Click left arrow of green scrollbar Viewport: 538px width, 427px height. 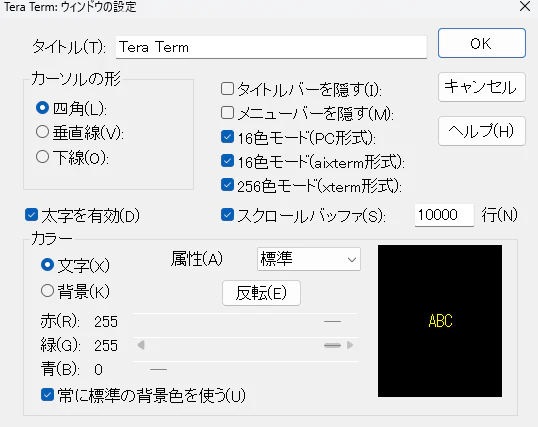[141, 345]
